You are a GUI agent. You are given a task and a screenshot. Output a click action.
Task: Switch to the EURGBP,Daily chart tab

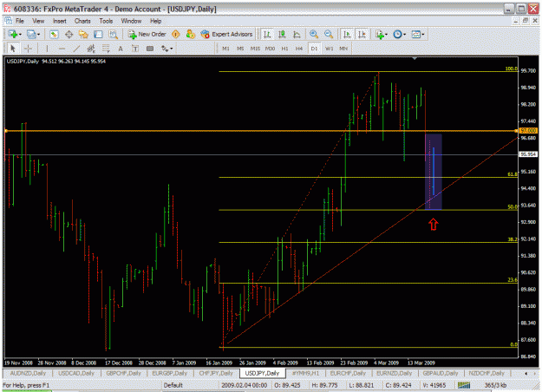pyautogui.click(x=170, y=373)
